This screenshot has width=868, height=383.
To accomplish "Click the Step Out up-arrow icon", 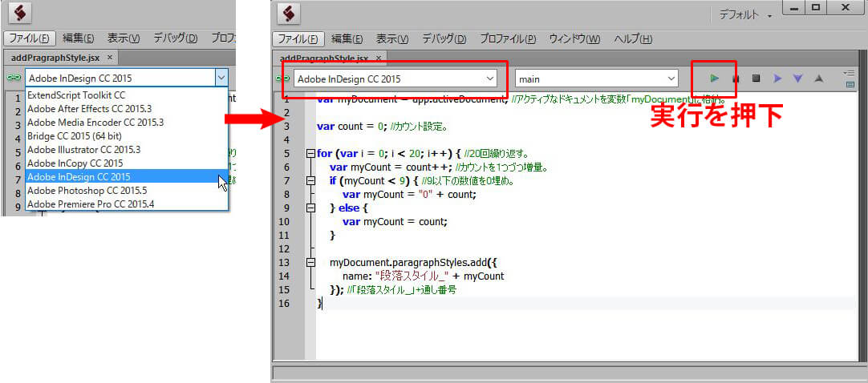I will [819, 79].
